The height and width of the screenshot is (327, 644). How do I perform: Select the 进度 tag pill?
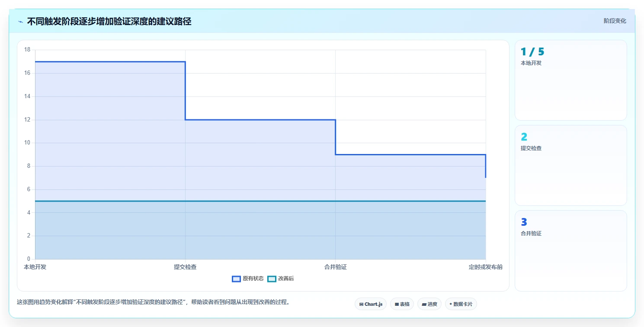pos(429,304)
